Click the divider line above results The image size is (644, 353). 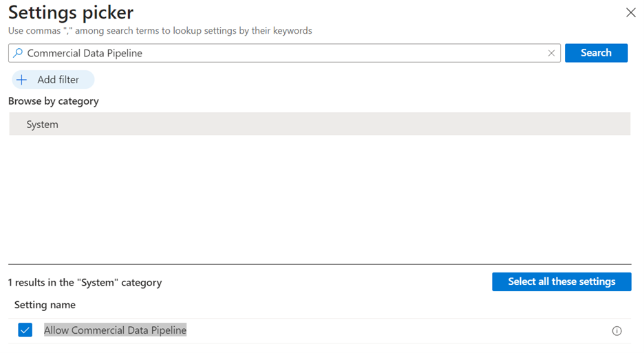pyautogui.click(x=319, y=264)
